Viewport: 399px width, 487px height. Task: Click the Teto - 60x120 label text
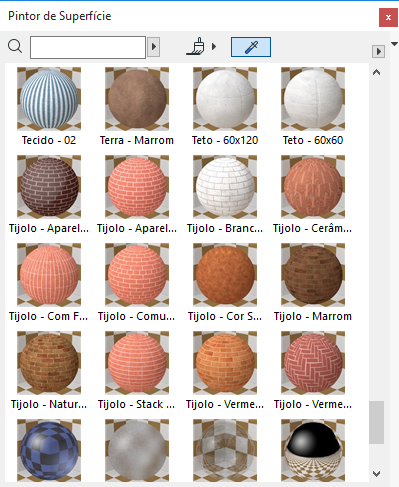click(225, 140)
